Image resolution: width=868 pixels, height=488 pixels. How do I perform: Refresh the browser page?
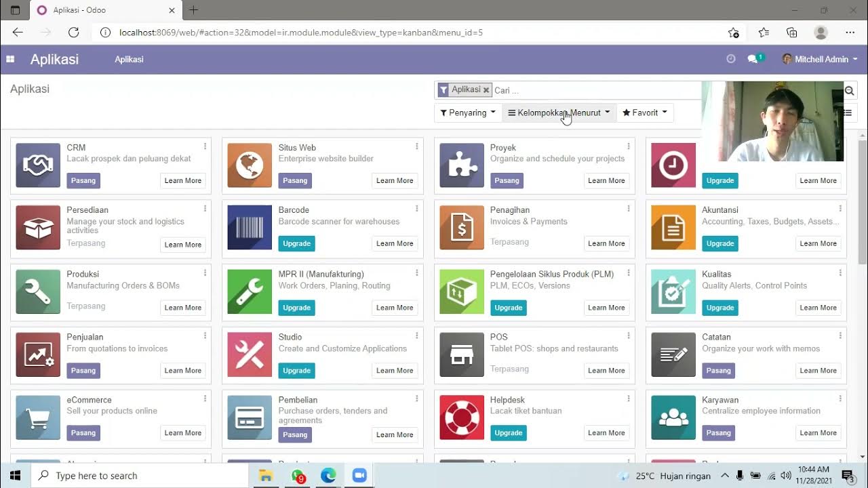[x=74, y=33]
